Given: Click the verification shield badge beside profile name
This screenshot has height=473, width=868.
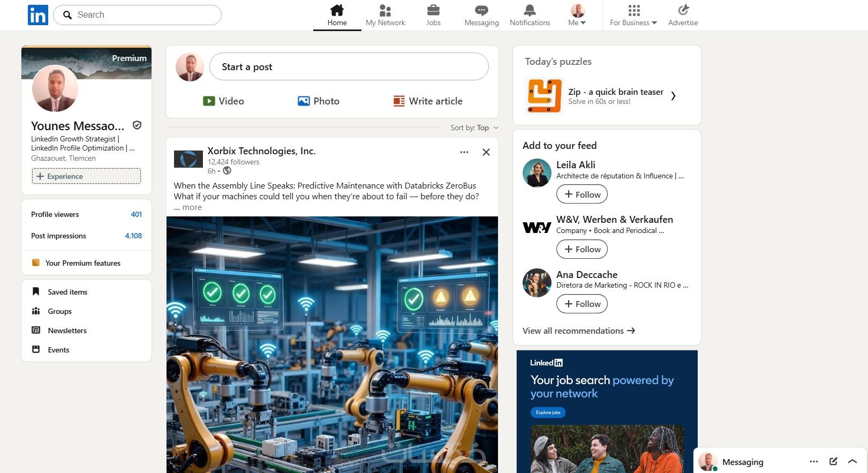Looking at the screenshot, I should tap(137, 125).
